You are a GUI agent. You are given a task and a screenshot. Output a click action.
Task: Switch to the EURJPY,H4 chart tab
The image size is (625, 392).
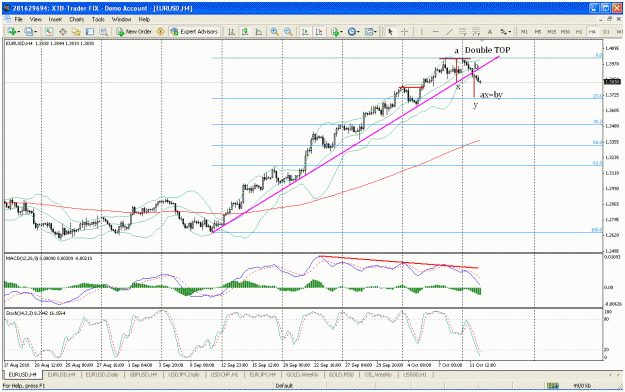[x=262, y=375]
